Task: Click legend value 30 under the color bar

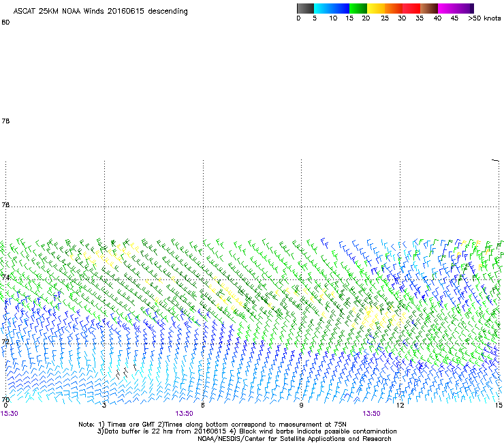Action: click(x=402, y=18)
